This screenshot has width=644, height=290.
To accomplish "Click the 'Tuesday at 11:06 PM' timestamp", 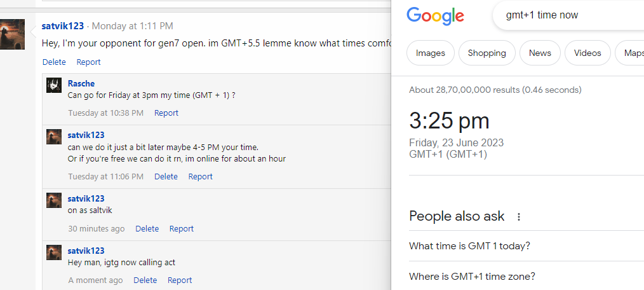I will (x=106, y=177).
